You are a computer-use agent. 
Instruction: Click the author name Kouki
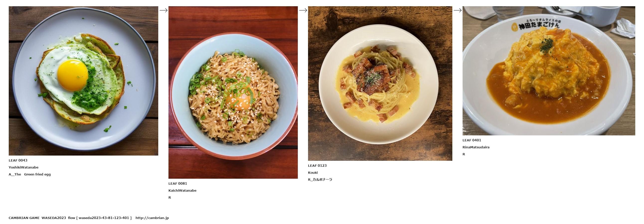313,172
